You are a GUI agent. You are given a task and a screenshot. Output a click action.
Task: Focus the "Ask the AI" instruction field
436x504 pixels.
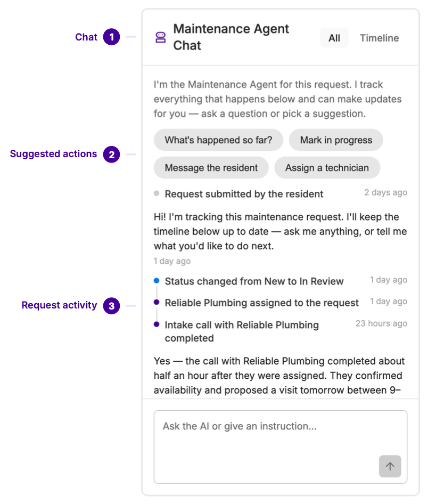click(x=281, y=447)
